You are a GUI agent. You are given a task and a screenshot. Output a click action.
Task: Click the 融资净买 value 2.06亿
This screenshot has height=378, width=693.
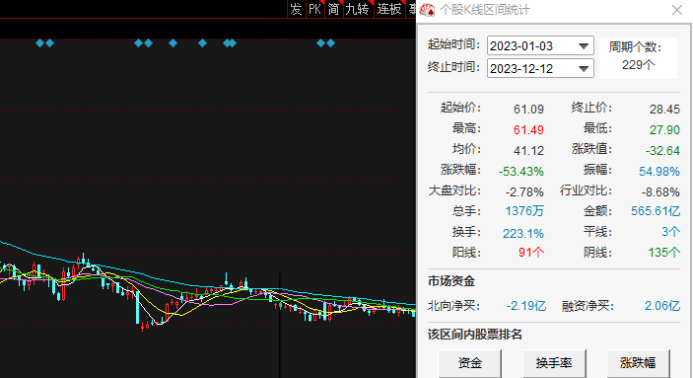[x=662, y=305]
